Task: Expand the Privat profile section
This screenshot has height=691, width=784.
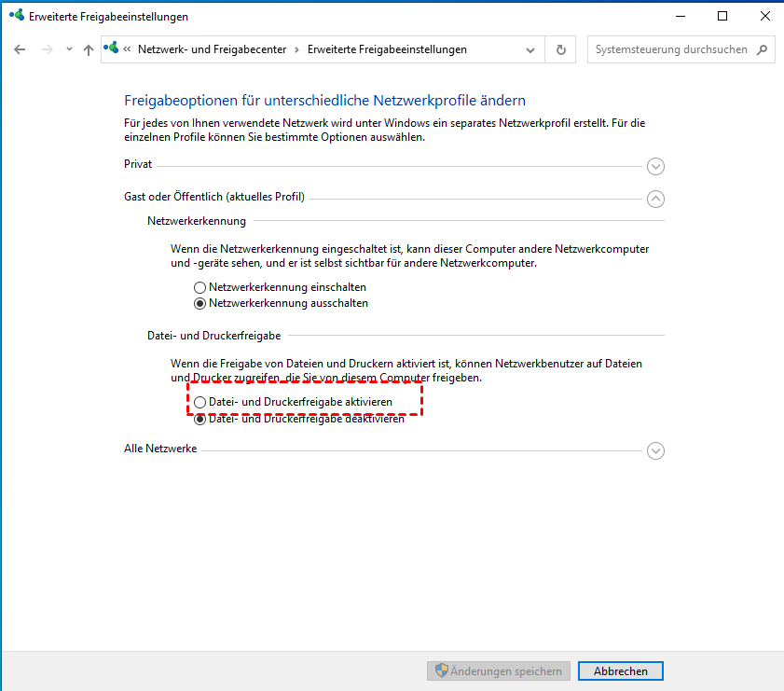Action: point(655,166)
